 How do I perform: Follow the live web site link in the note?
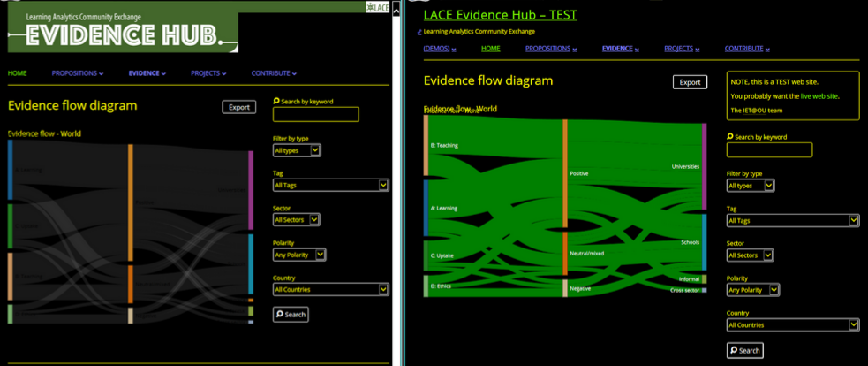(819, 96)
